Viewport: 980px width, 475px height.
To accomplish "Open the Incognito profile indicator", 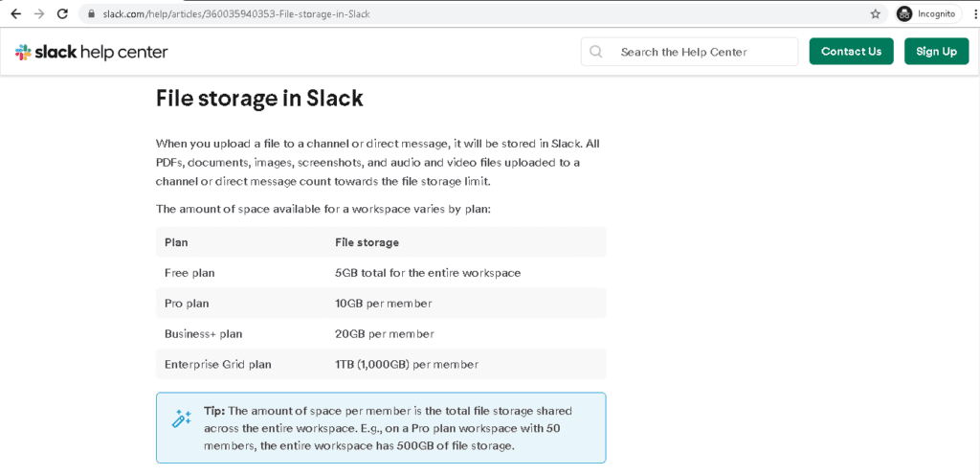I will [x=928, y=13].
